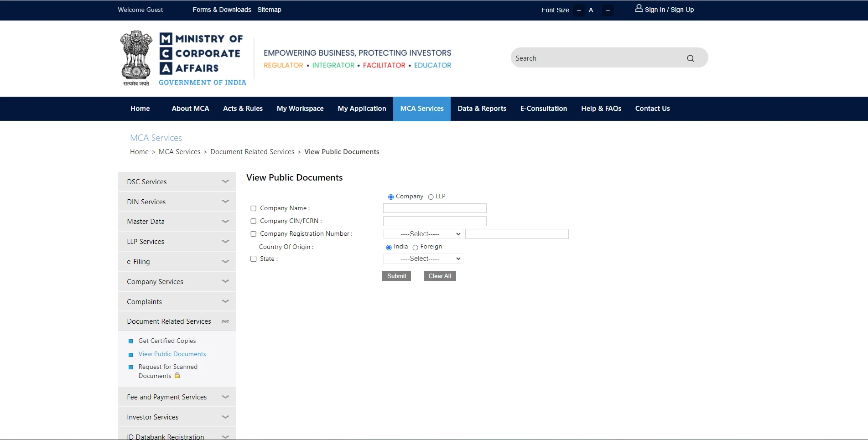This screenshot has height=440, width=868.
Task: Check the Company Name checkbox
Action: 254,208
